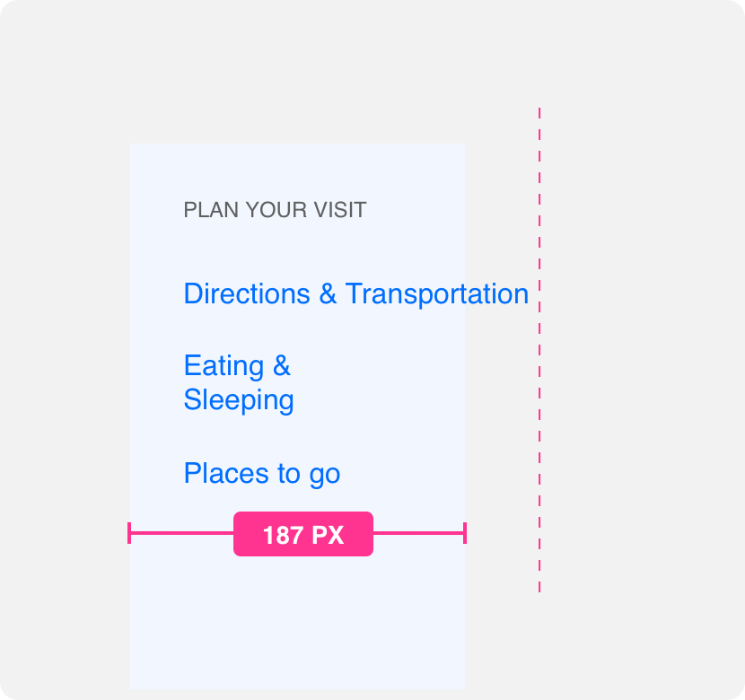Viewport: 745px width, 700px height.
Task: Open the Eating & Sleeping link
Action: click(239, 383)
